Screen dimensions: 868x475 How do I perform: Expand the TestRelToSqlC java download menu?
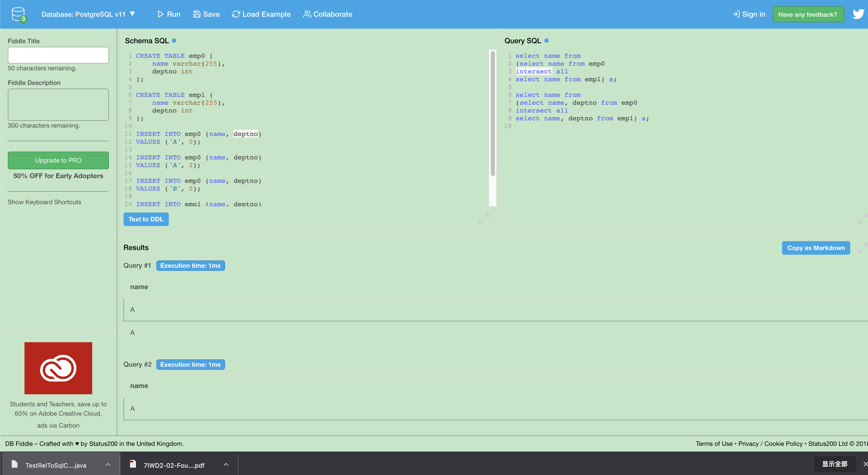[108, 465]
